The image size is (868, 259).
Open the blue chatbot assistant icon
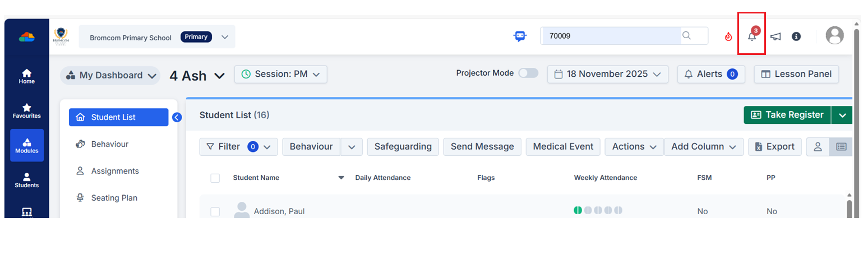[520, 36]
